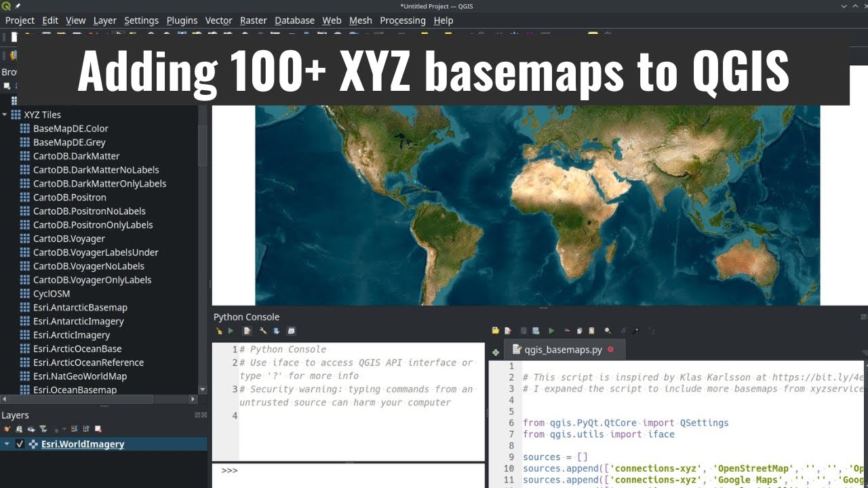Close the qgis_basemaps.py tab red button
868x488 pixels.
[610, 350]
